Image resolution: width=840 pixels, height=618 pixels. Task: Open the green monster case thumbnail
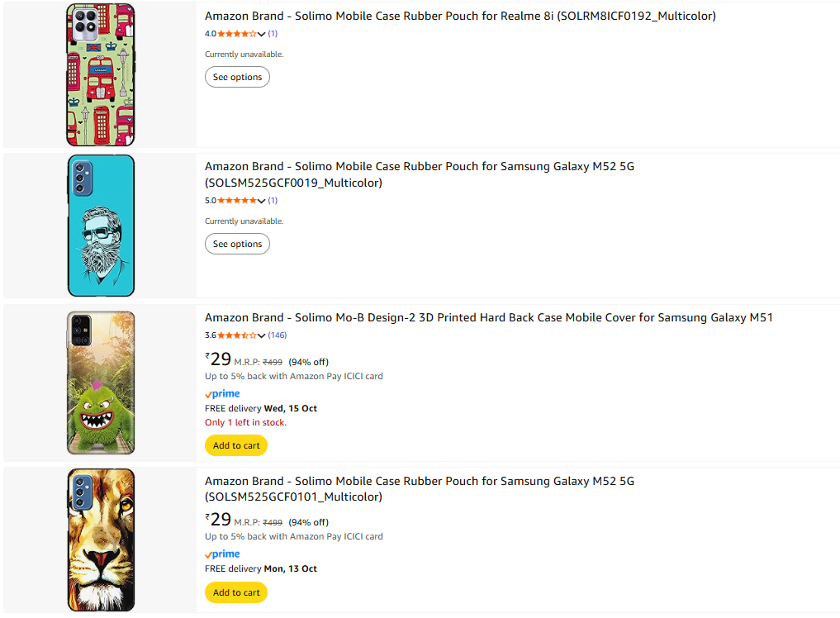point(100,383)
